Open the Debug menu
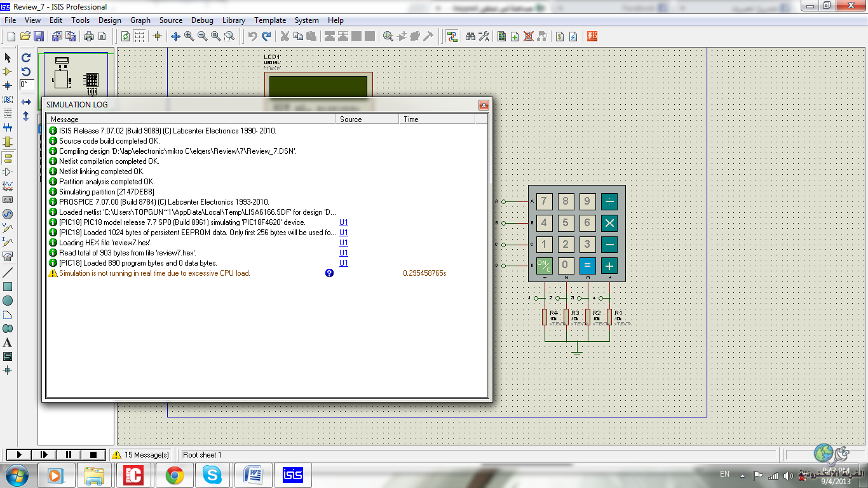This screenshot has width=868, height=488. tap(202, 20)
